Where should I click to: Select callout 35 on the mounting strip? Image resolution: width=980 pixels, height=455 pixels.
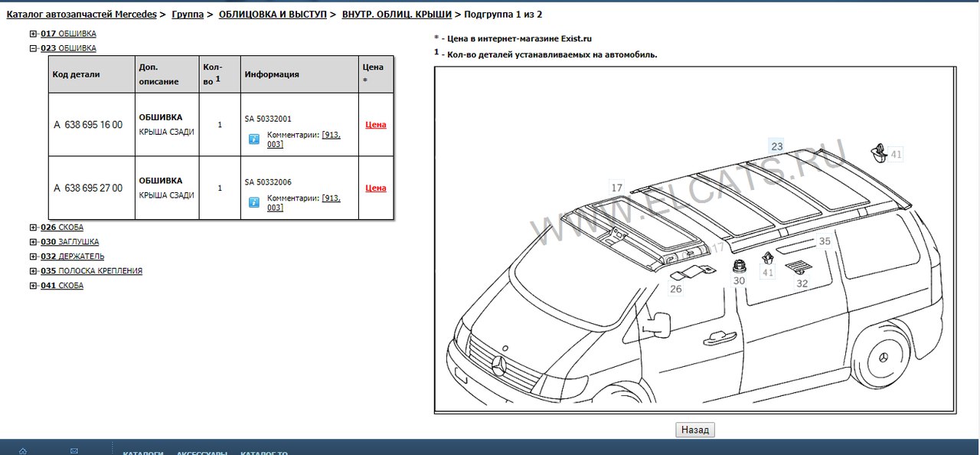824,241
